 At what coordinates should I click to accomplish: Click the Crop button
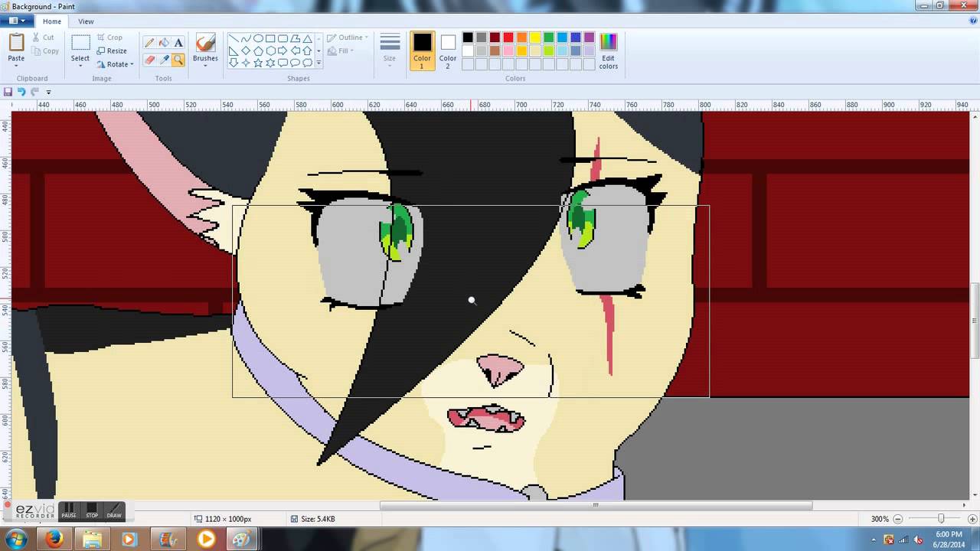coord(109,37)
